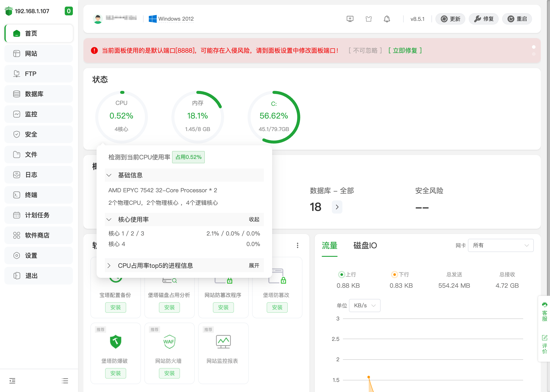
Task: Click the arrow next to the database count 18
Action: [337, 207]
